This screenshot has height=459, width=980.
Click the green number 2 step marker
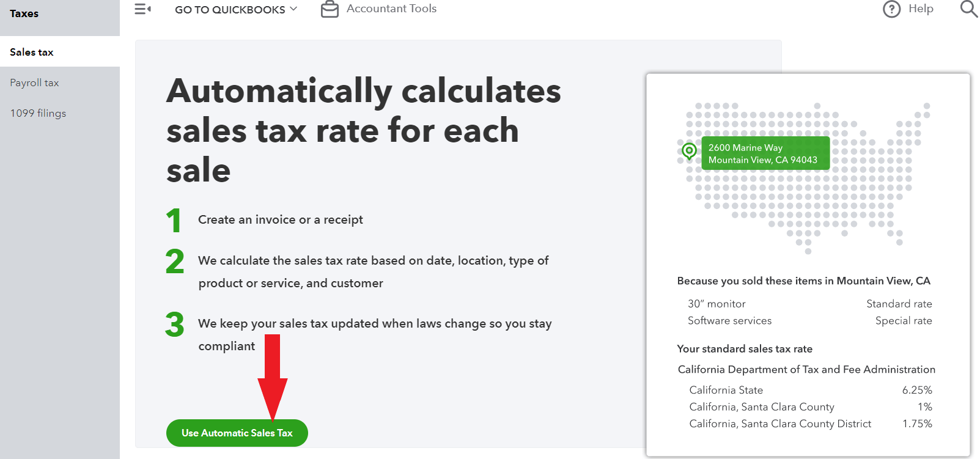(x=175, y=262)
